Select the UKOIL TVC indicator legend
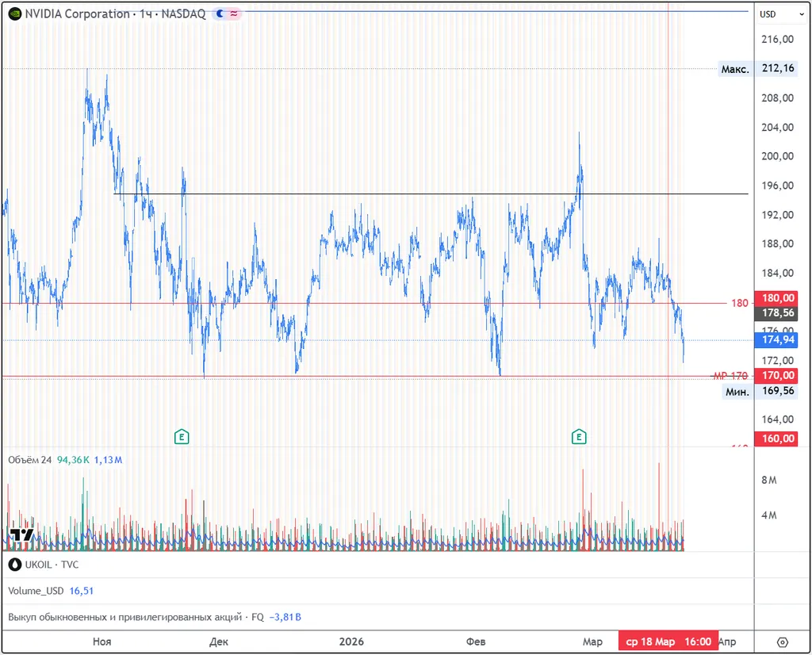 [x=43, y=565]
